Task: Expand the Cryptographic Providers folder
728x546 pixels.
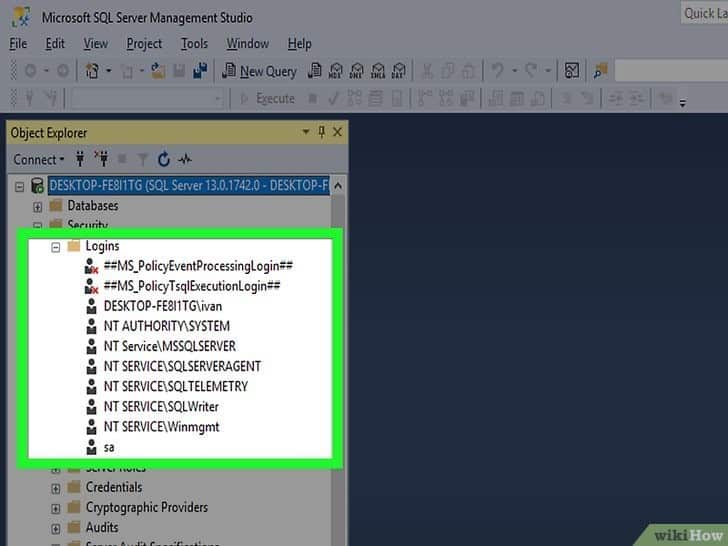Action: coord(56,509)
